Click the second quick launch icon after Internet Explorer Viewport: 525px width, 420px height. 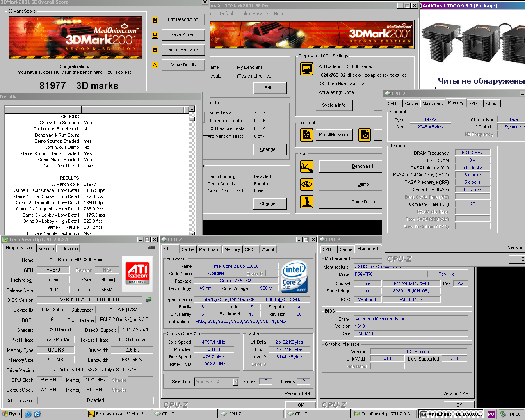(x=37, y=414)
